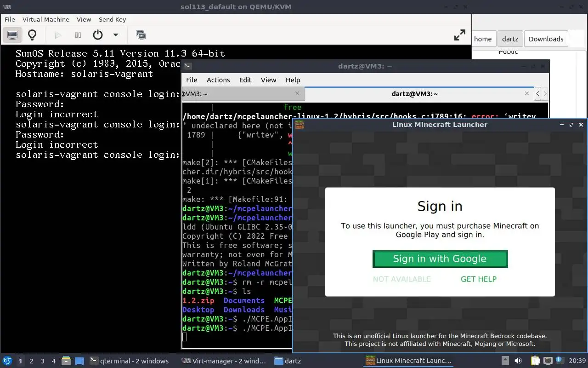Minimize the Linux Minecraft Launcher window
588x368 pixels.
tap(562, 125)
